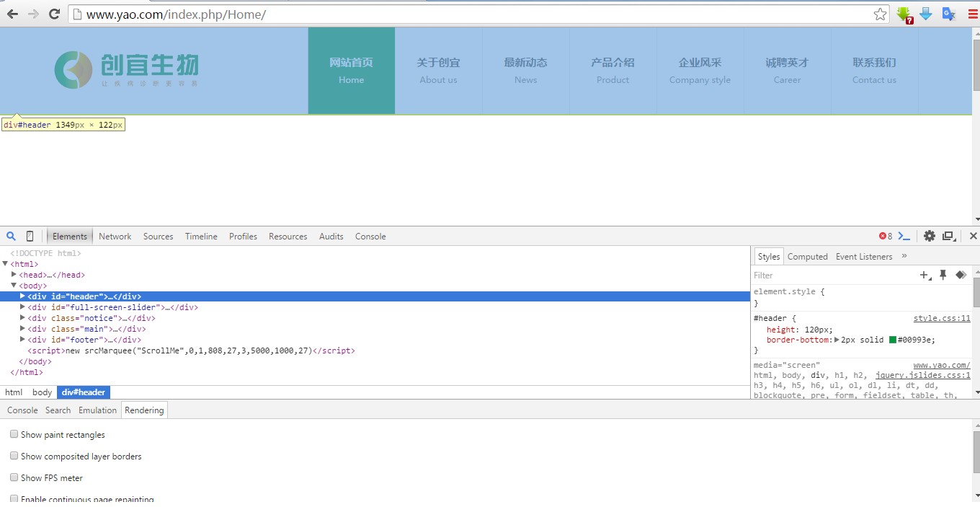This screenshot has width=980, height=507.
Task: Open the Contact us navigation item
Action: click(875, 71)
